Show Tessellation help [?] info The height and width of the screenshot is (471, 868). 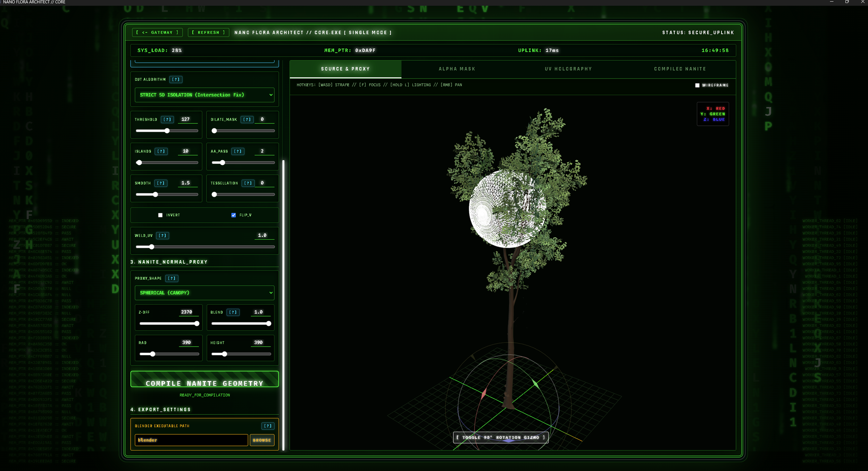(x=248, y=183)
